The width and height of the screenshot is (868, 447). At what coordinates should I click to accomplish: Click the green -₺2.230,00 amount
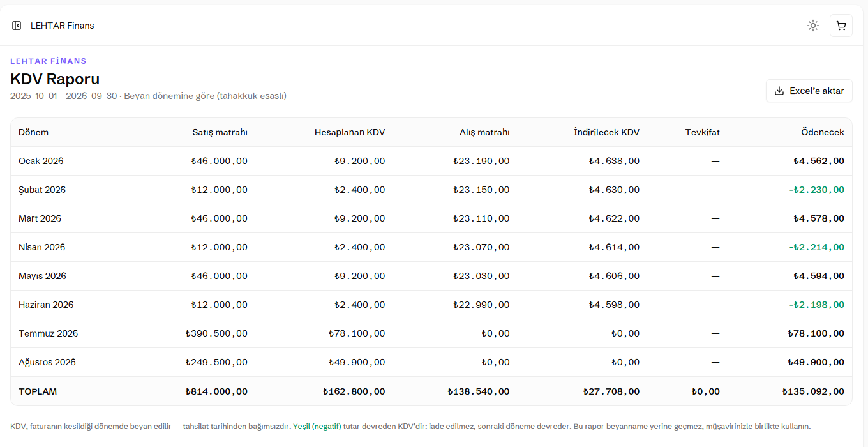(816, 190)
